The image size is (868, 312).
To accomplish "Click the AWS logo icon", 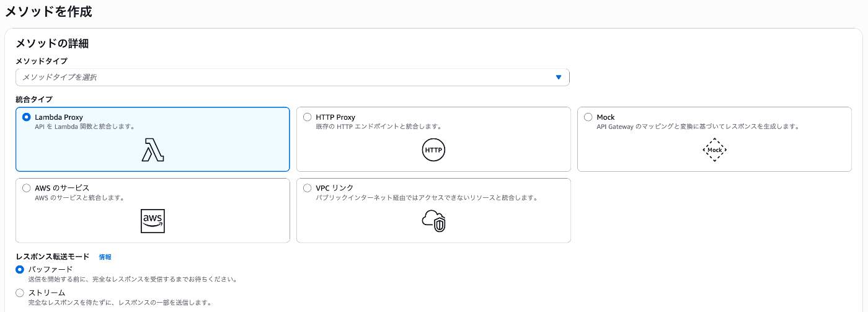I will 153,221.
